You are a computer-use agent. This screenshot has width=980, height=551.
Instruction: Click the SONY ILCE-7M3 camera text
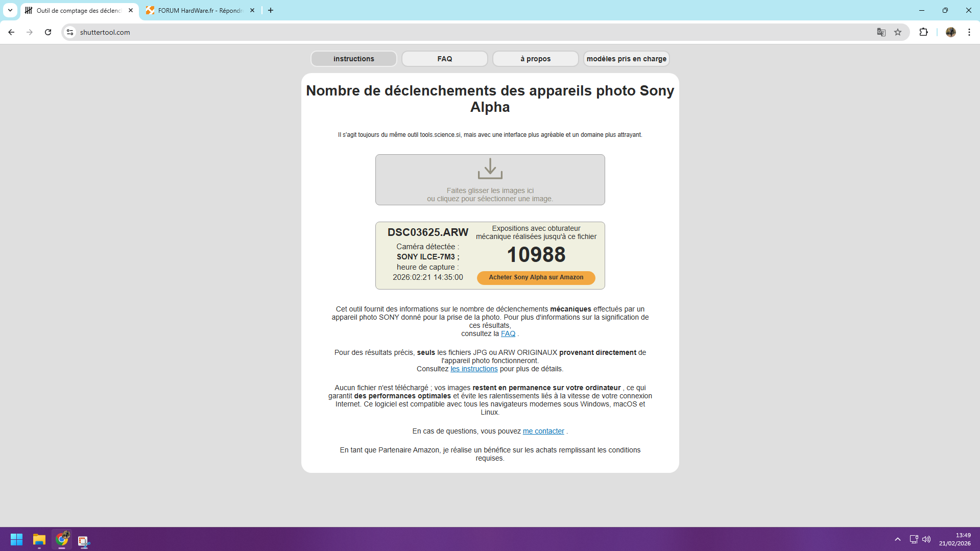[428, 257]
